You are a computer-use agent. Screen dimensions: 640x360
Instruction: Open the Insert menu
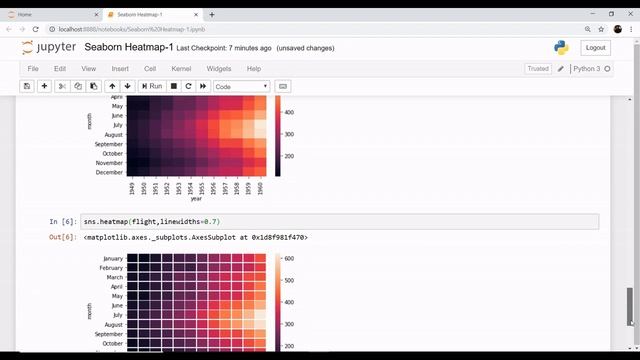tap(120, 69)
